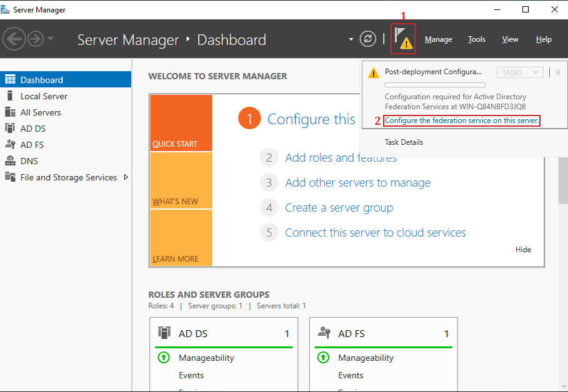Click Task Details in notification panel
Viewport: 568px width, 392px height.
pos(404,142)
